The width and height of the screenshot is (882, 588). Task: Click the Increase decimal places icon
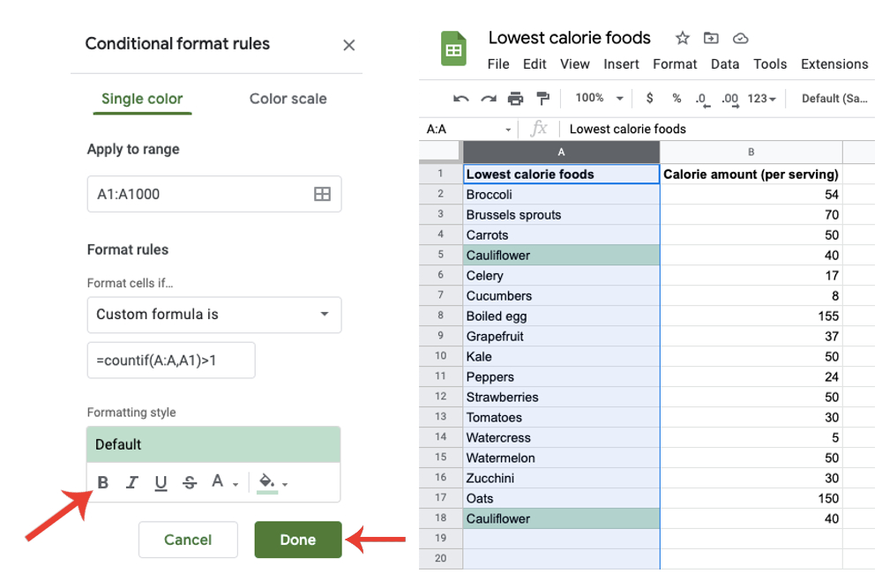(731, 98)
